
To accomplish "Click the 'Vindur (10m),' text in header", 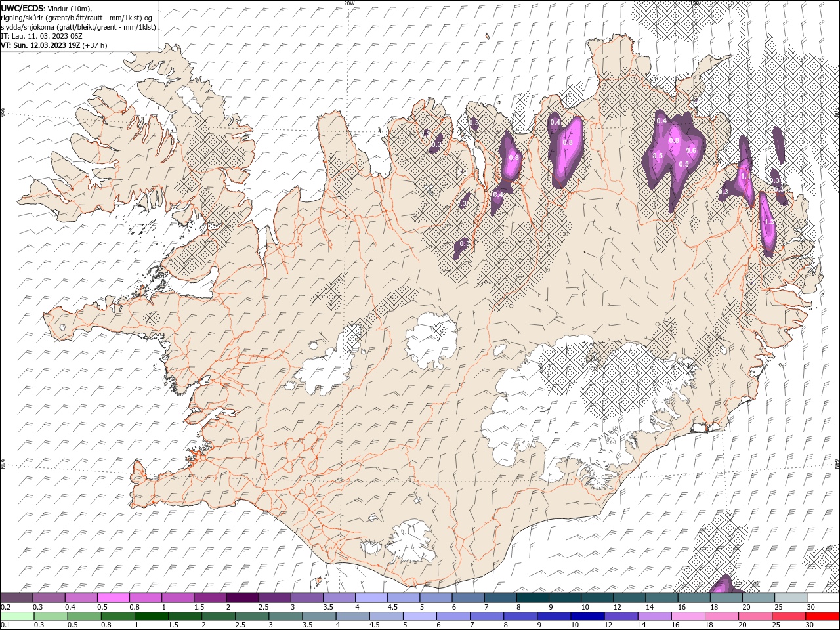I will tap(70, 8).
